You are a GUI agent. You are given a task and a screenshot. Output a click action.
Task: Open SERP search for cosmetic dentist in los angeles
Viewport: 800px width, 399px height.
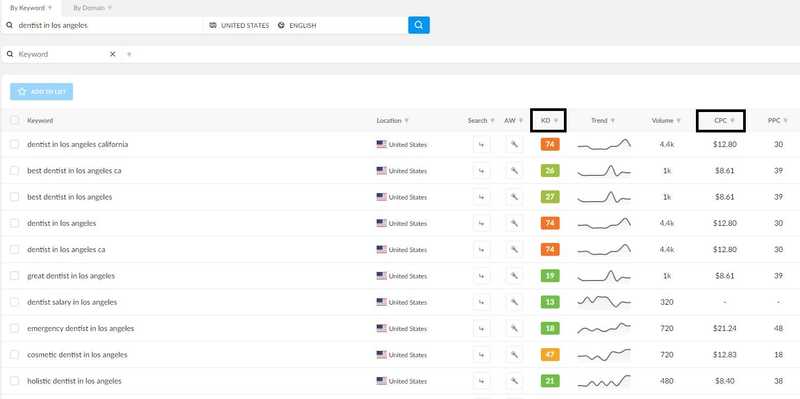point(481,355)
